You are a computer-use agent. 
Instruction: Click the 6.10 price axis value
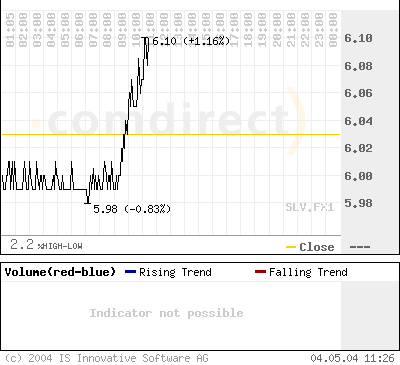pos(358,38)
